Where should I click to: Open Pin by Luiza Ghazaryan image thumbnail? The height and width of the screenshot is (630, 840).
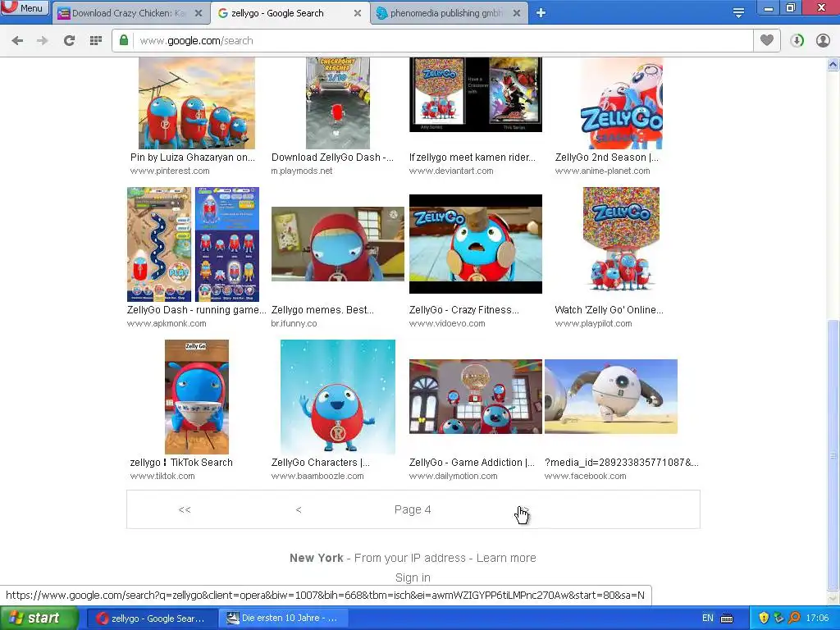click(x=197, y=103)
